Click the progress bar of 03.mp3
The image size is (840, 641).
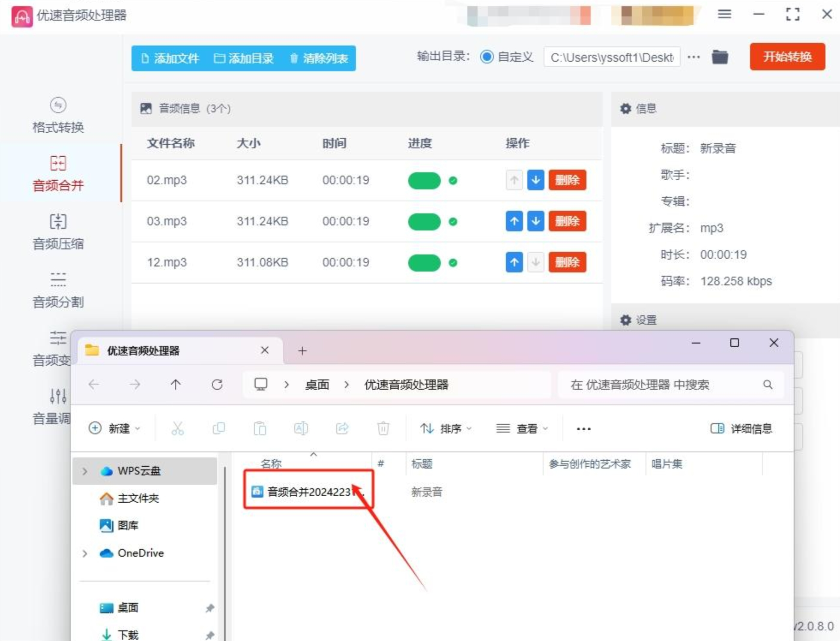tap(424, 222)
